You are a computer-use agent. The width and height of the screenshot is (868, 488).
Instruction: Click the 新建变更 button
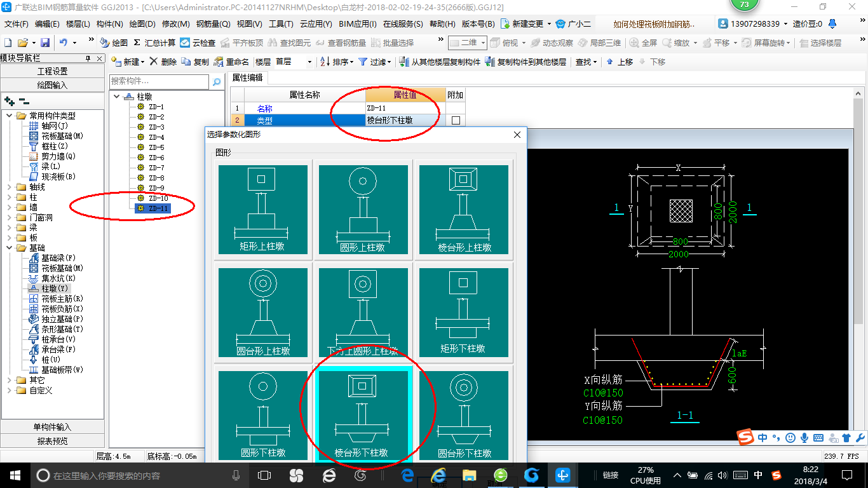tap(526, 24)
